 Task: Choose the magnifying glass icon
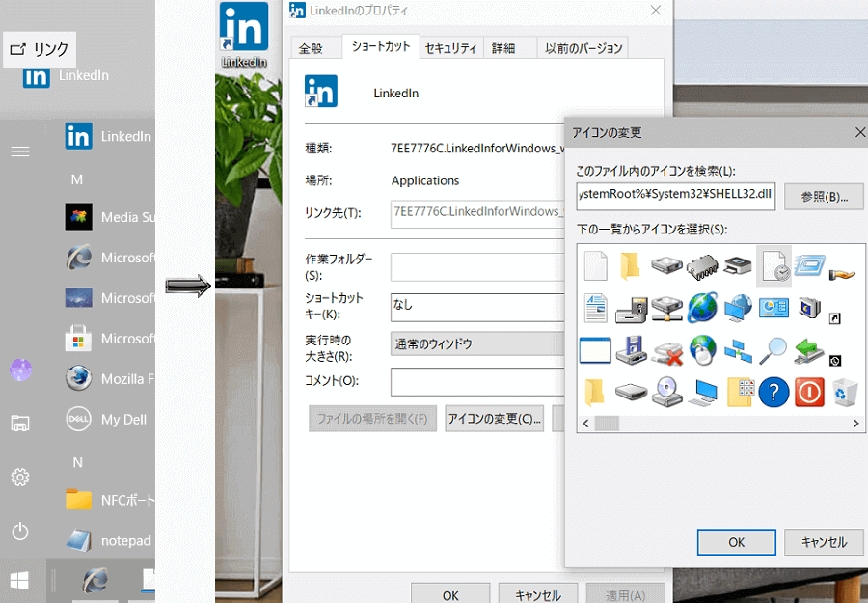pos(773,350)
